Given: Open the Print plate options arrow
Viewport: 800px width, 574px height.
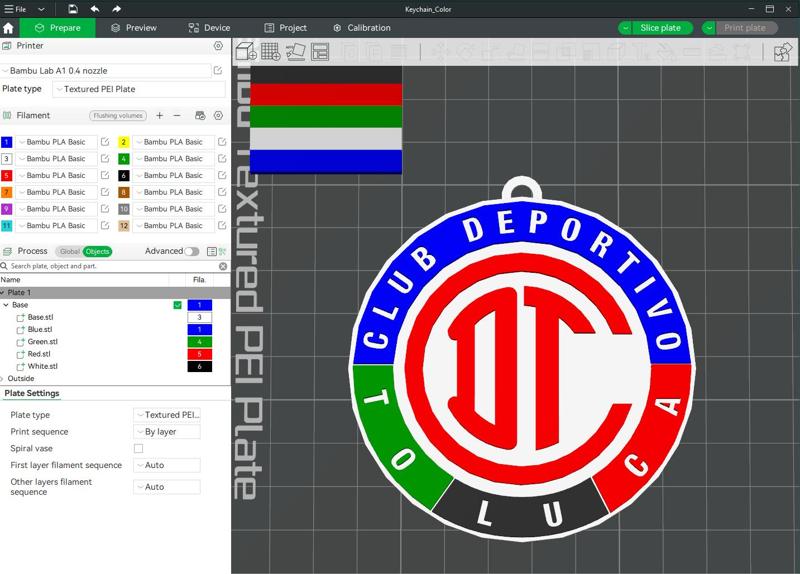Looking at the screenshot, I should click(709, 28).
